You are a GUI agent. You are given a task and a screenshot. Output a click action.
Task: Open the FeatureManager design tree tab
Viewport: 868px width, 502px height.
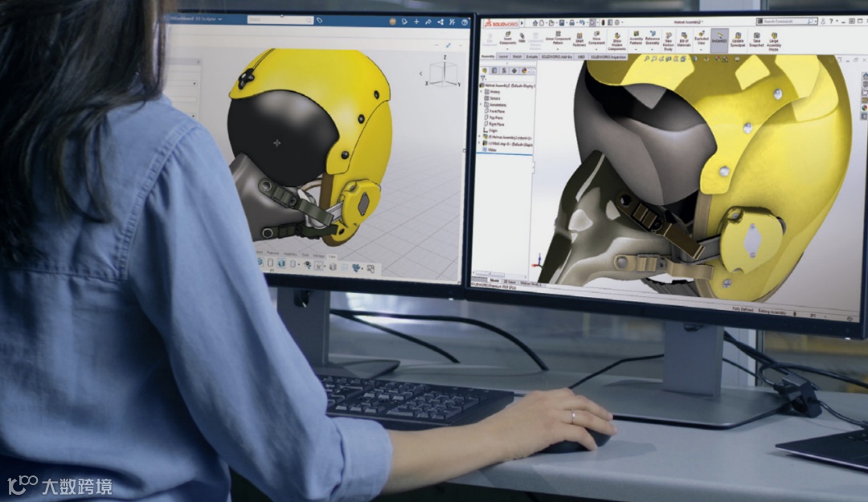[x=485, y=71]
